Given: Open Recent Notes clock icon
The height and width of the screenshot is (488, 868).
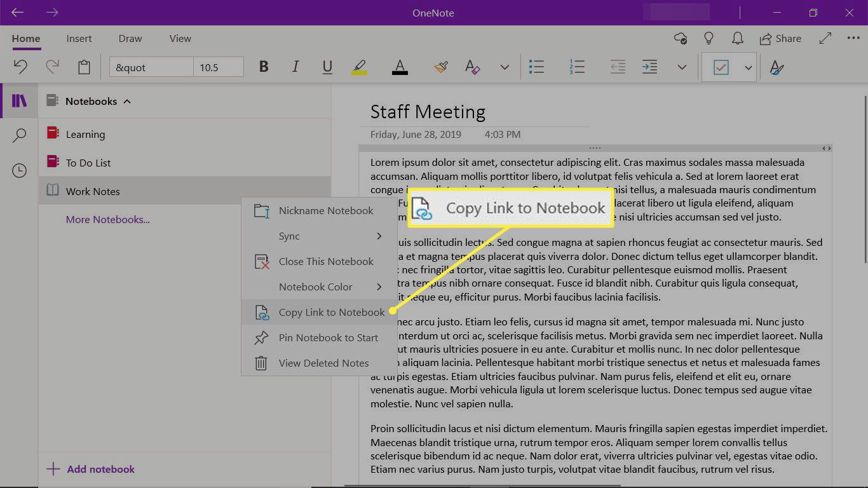Looking at the screenshot, I should pos(20,170).
